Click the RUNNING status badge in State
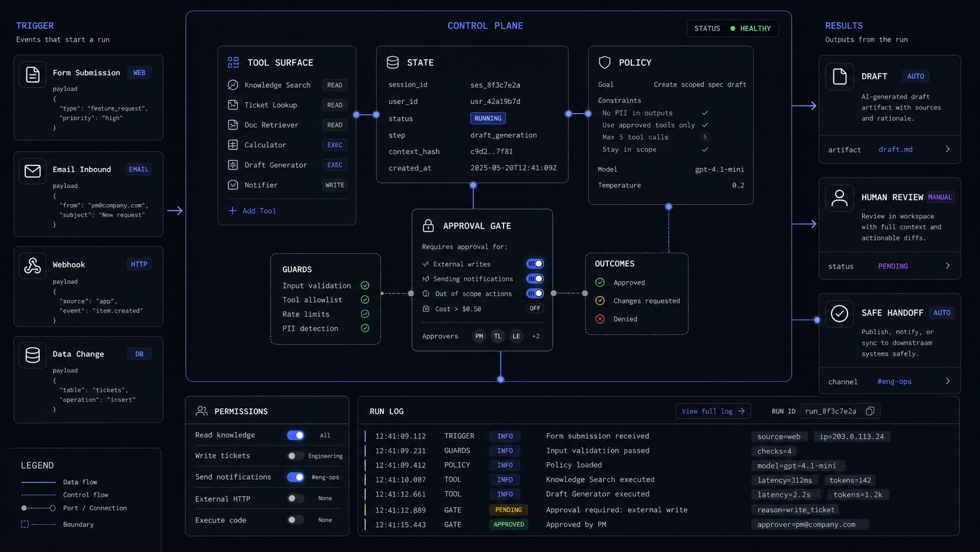The height and width of the screenshot is (552, 980). click(488, 118)
